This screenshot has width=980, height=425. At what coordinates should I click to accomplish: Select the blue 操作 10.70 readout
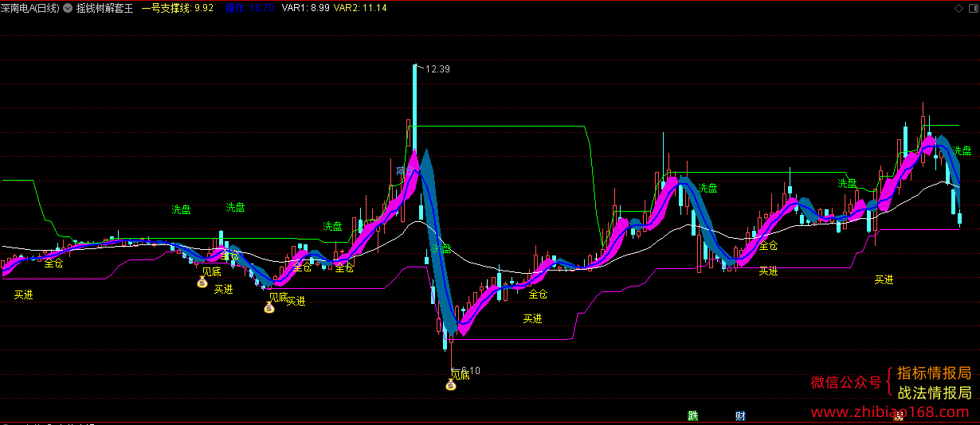250,8
